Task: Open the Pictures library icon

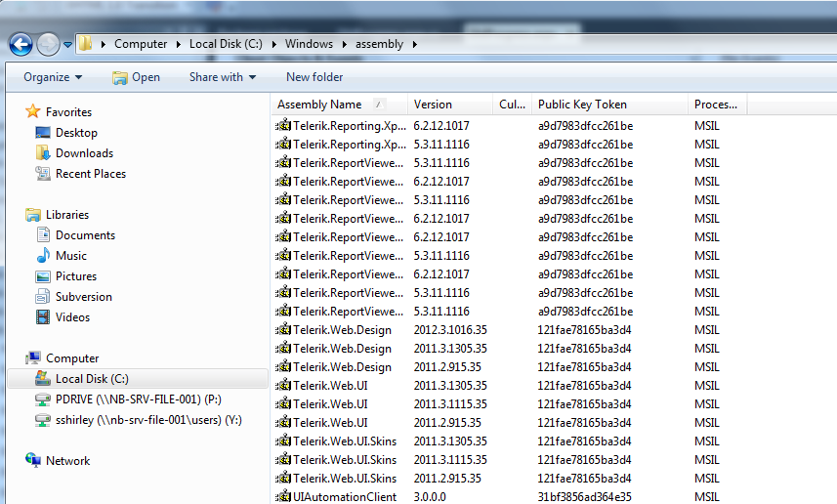Action: tap(43, 276)
